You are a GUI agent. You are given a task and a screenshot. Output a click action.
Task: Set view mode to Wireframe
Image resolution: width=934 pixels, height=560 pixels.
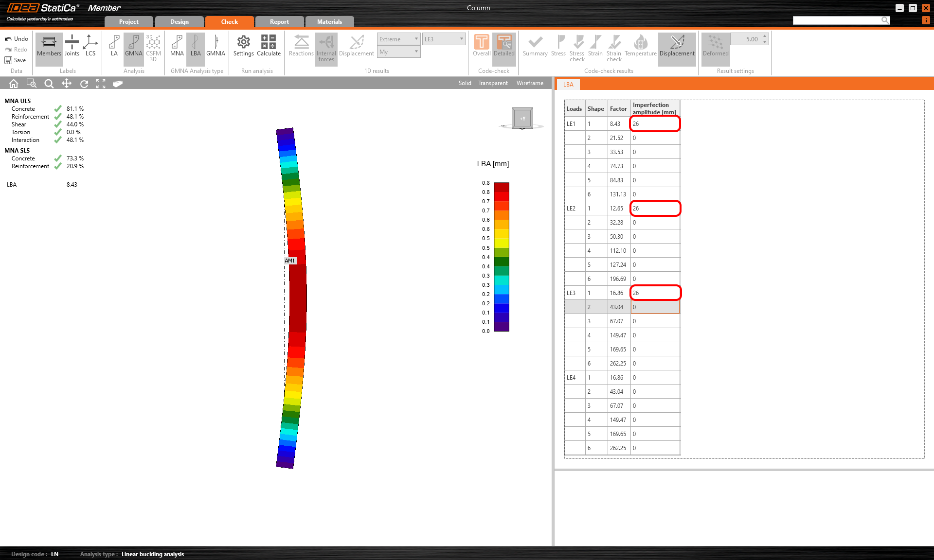click(530, 83)
